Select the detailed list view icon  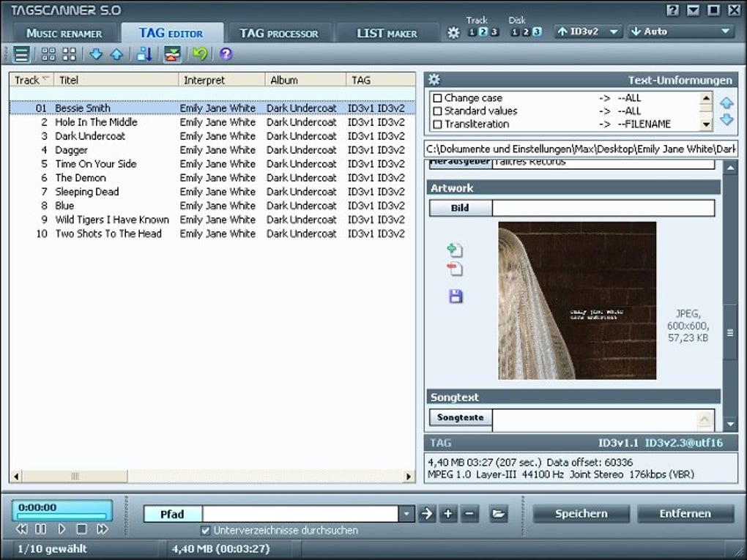point(21,53)
